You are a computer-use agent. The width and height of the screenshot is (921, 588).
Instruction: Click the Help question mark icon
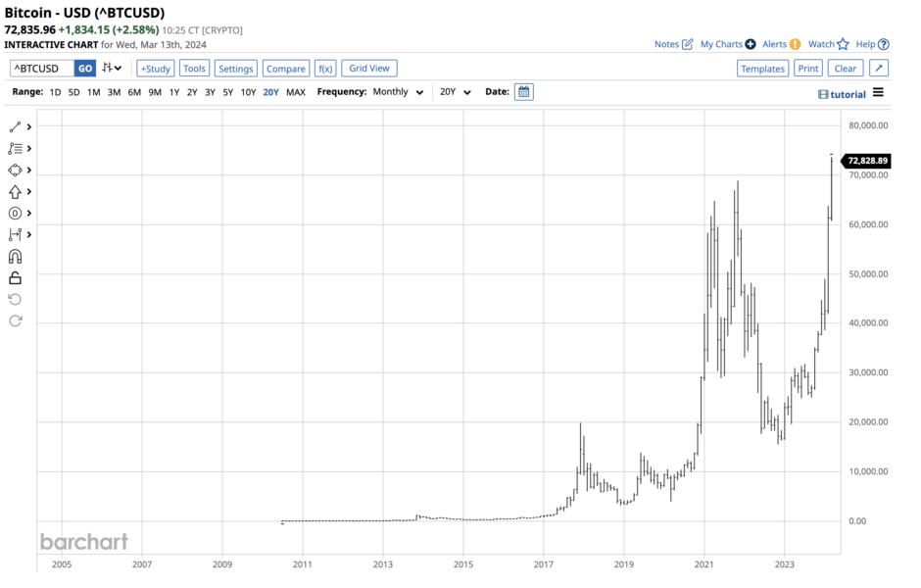(884, 44)
